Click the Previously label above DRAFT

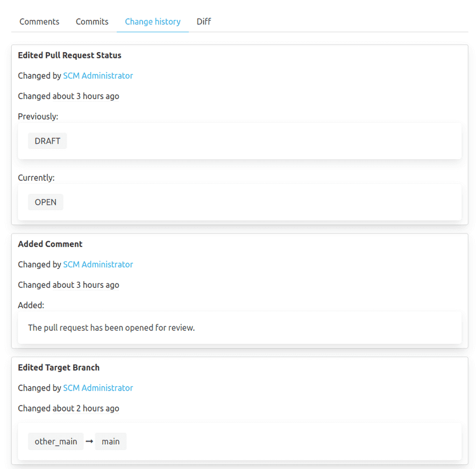pyautogui.click(x=38, y=116)
